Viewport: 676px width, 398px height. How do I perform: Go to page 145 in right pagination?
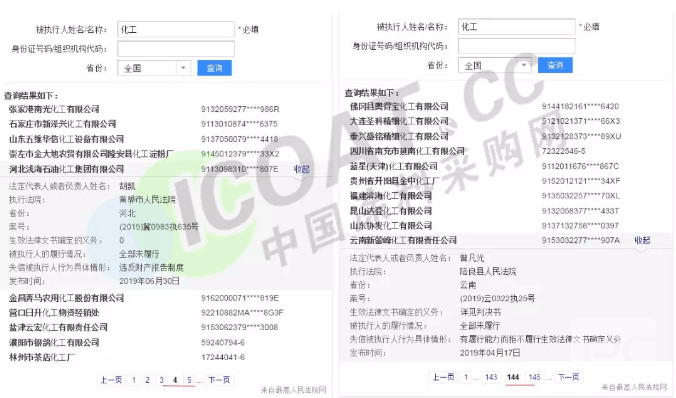pos(534,377)
